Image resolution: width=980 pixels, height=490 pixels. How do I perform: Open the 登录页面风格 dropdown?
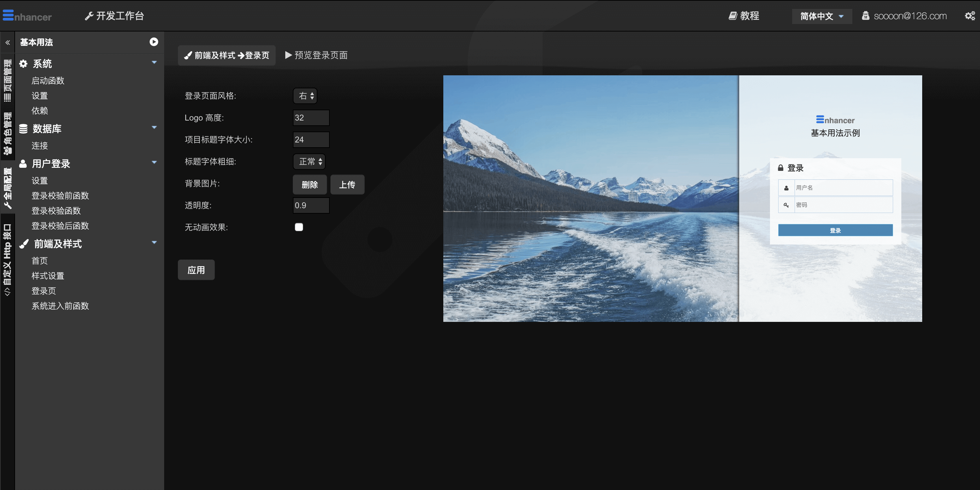[305, 96]
